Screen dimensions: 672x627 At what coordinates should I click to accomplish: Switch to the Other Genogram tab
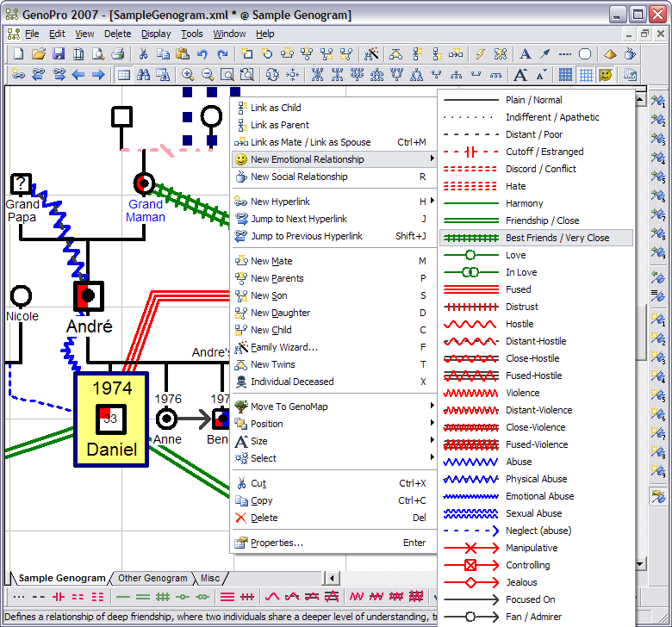(152, 578)
